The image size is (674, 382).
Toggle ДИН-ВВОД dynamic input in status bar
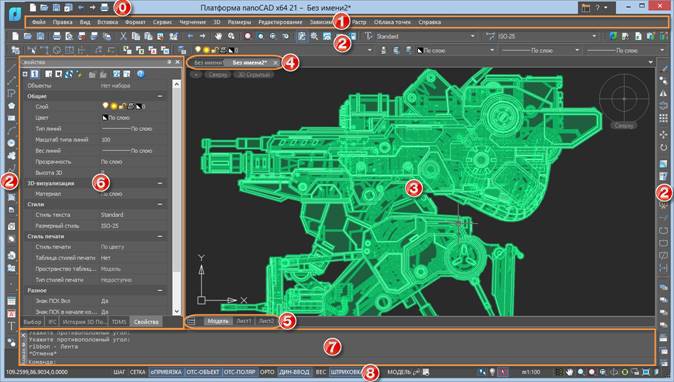[294, 372]
